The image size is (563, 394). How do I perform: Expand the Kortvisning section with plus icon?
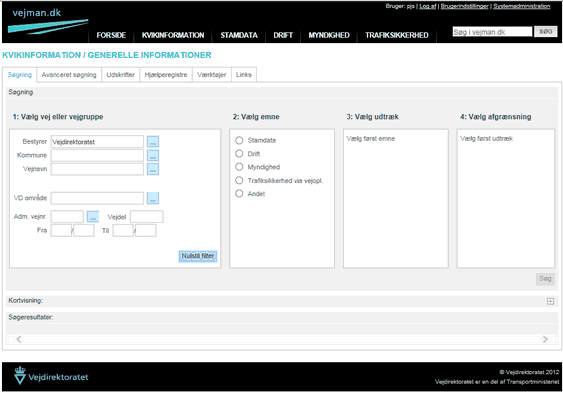pos(550,301)
